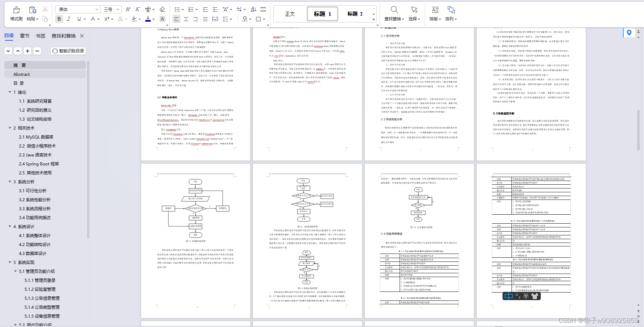This screenshot has height=327, width=644.
Task: Increase font size with A+ icon
Action: [x=128, y=9]
